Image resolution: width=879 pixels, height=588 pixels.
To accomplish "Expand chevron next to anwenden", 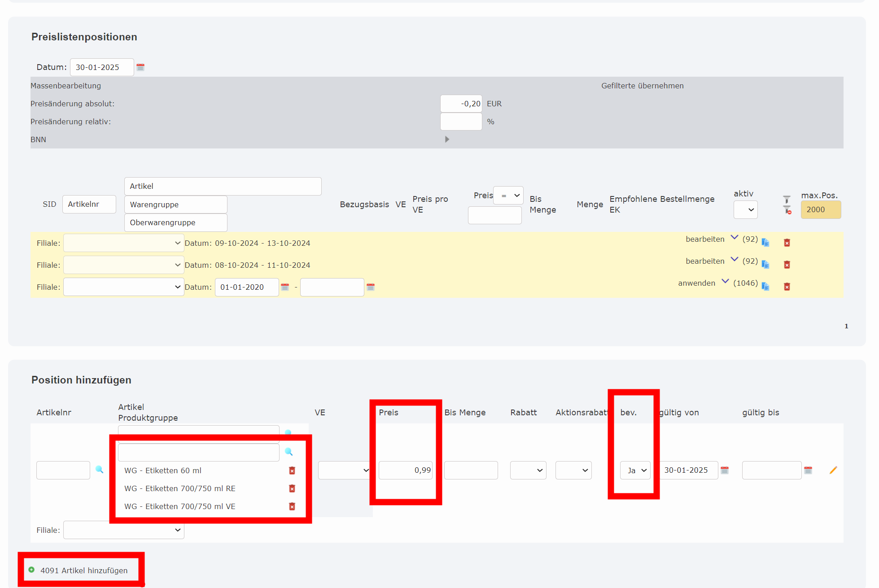I will [x=725, y=281].
